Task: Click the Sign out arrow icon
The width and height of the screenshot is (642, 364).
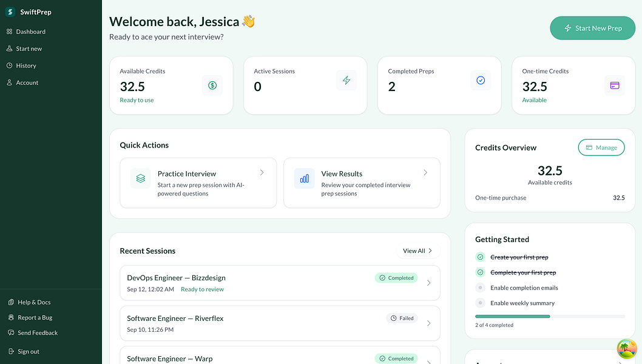Action: (11, 351)
